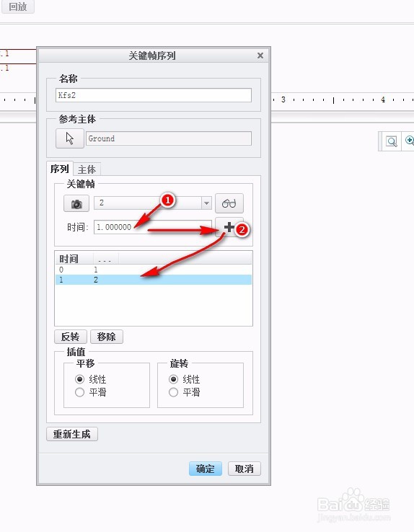The height and width of the screenshot is (532, 414).
Task: Click the 移除 button
Action: [107, 337]
